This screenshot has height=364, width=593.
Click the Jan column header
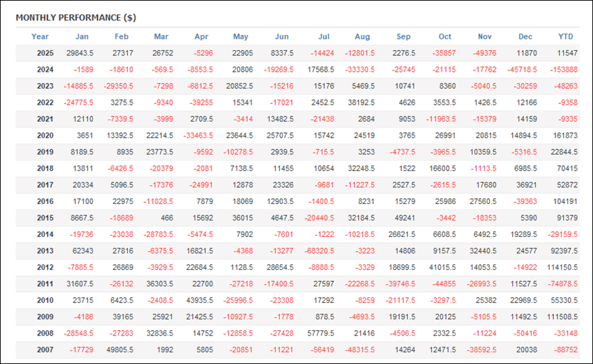[x=82, y=37]
